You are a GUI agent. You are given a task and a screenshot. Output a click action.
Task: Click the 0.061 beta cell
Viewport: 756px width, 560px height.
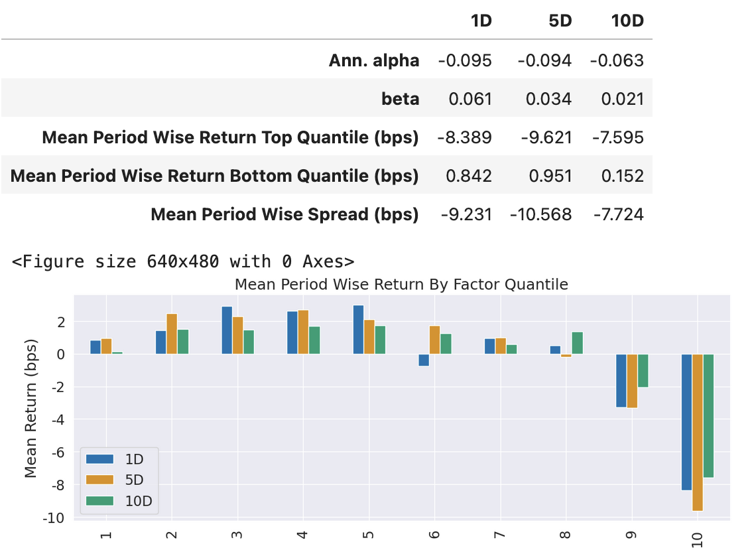click(x=470, y=100)
